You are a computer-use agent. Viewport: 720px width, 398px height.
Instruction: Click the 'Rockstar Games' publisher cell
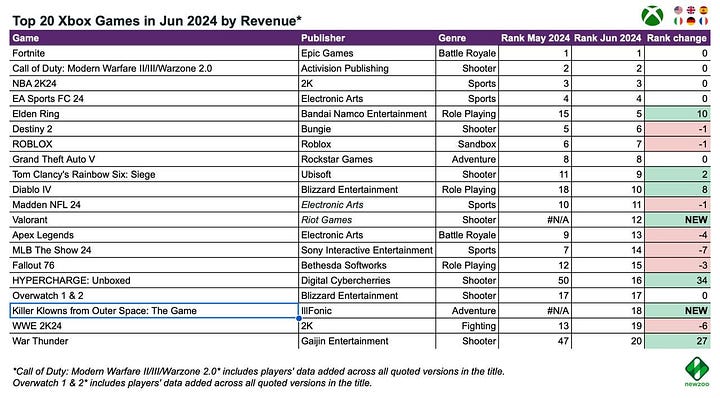coord(367,159)
